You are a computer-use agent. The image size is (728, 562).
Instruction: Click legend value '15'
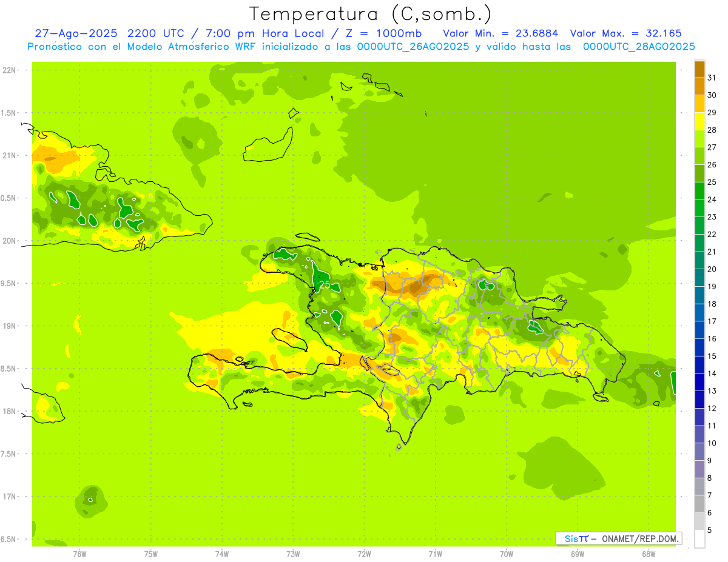tap(712, 356)
